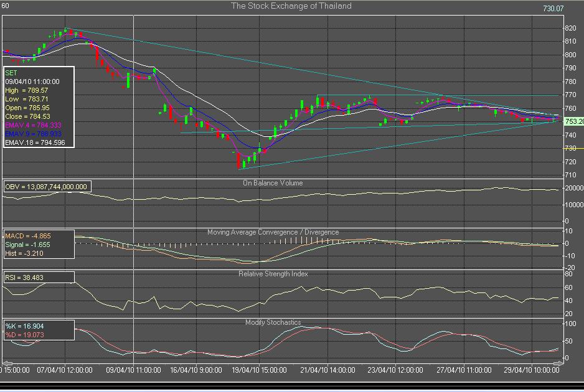Click the '07/04/10 12:00:00' time axis label
This screenshot has width=584, height=392.
point(64,370)
